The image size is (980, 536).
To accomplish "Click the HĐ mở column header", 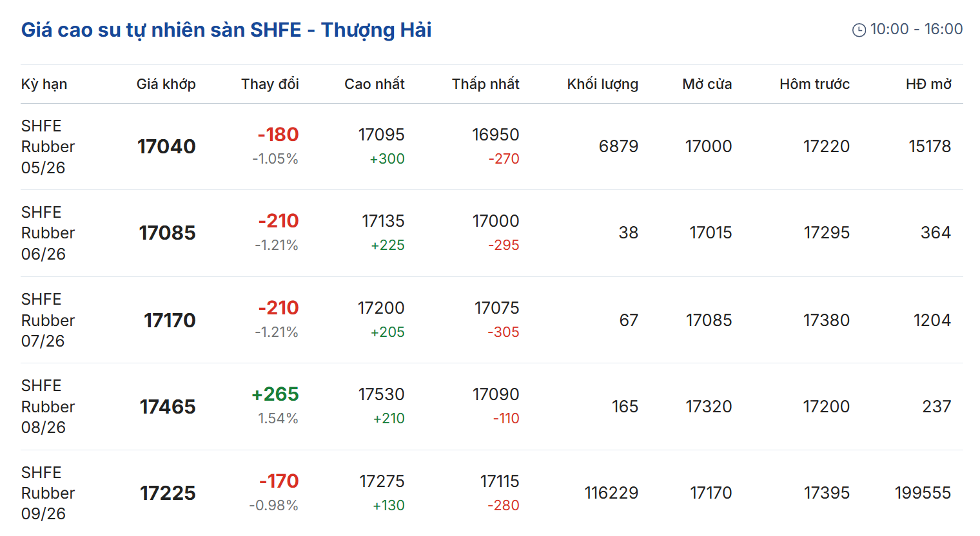I will point(928,84).
